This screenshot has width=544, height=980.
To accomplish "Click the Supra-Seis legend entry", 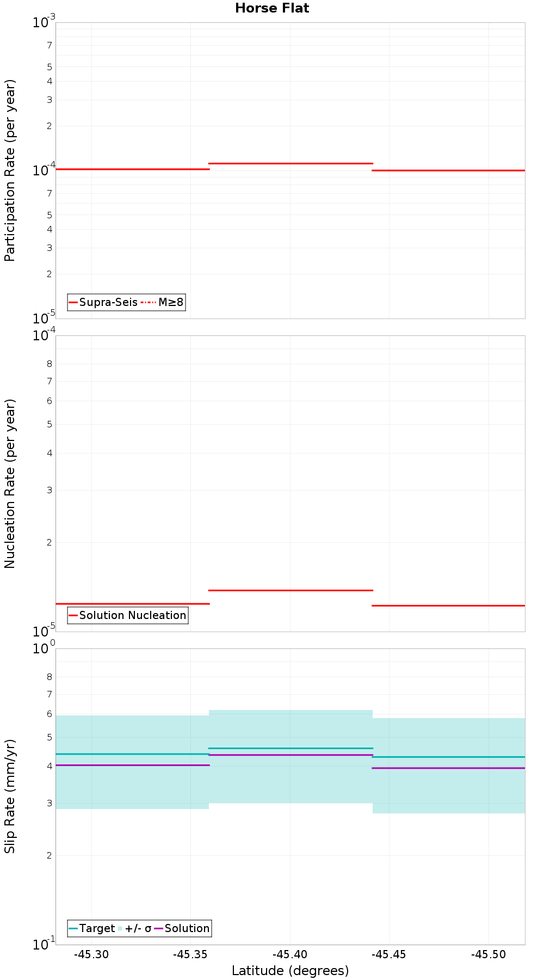I will 103,302.
